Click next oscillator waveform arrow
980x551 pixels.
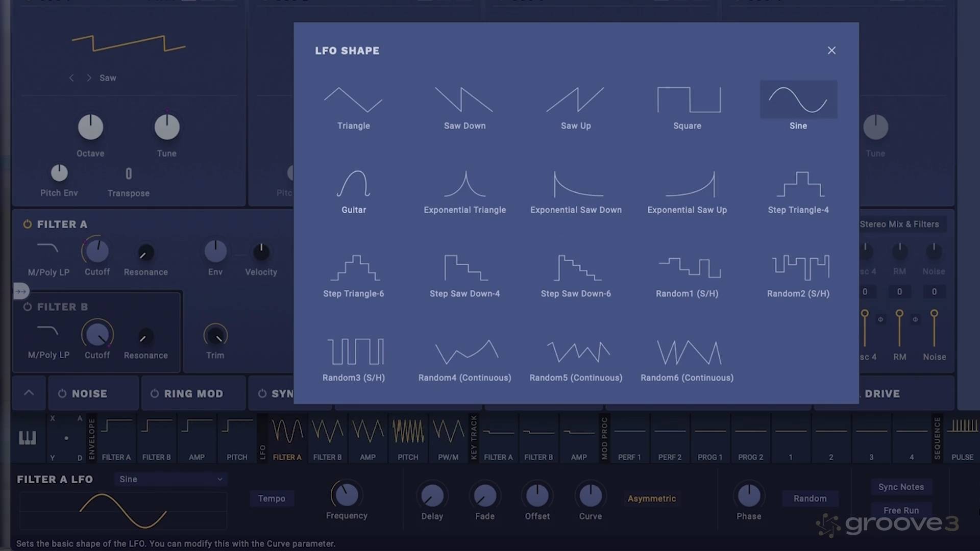89,78
